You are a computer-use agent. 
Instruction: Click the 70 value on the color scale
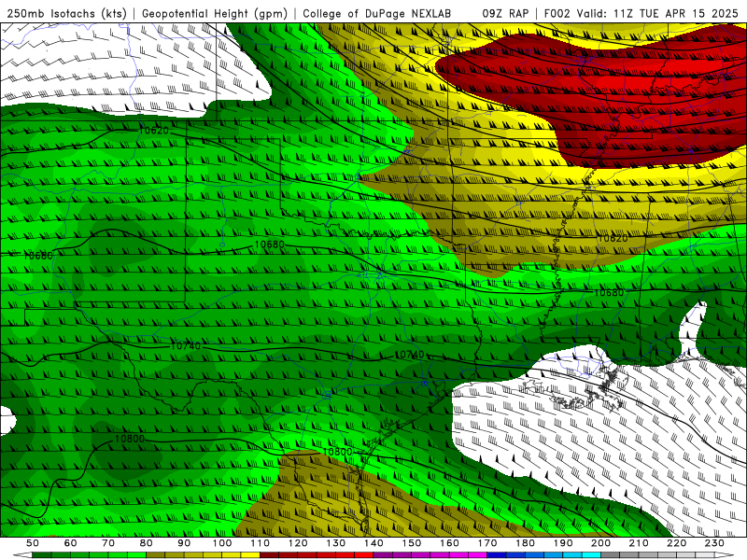coord(108,543)
